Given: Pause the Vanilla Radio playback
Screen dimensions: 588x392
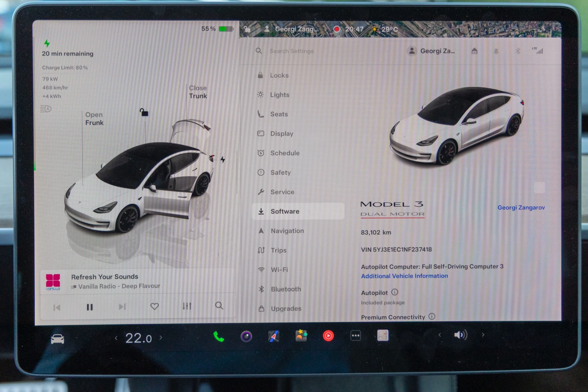Looking at the screenshot, I should [x=90, y=307].
